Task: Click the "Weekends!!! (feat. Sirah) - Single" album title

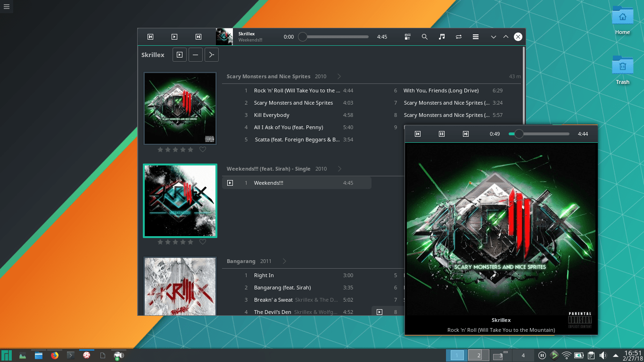Action: pos(268,169)
